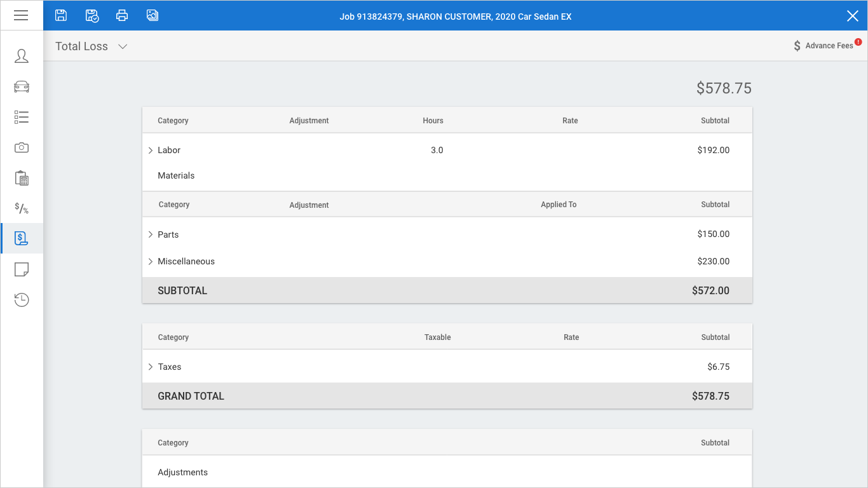This screenshot has height=488, width=868.
Task: Open the images gallery toolbar icon
Action: click(x=153, y=15)
